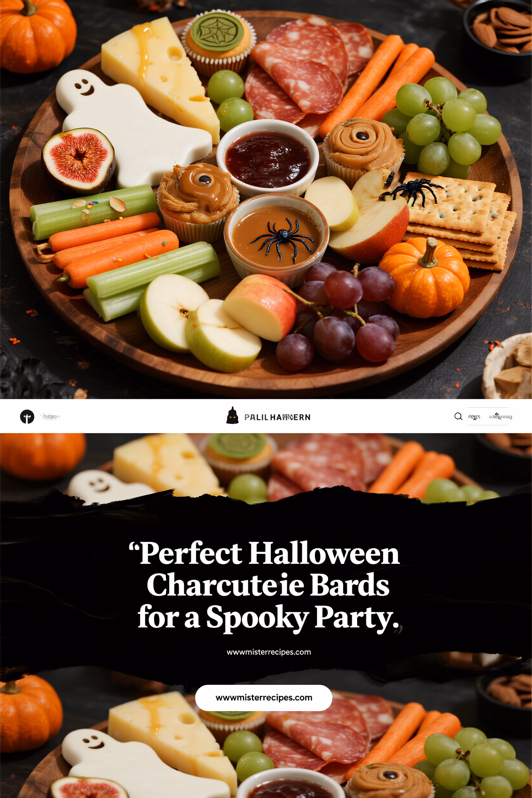
Task: Click the white www.misterrecipes.com pill button
Action: tap(264, 698)
